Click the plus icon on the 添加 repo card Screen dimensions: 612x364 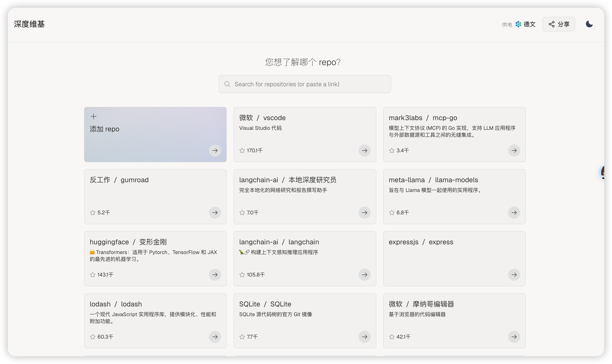[x=93, y=116]
